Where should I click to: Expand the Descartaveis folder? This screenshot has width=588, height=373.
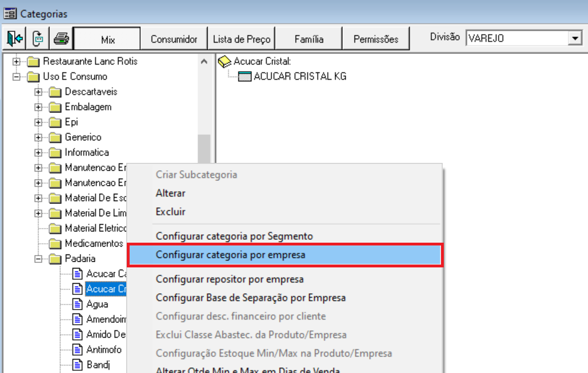38,92
